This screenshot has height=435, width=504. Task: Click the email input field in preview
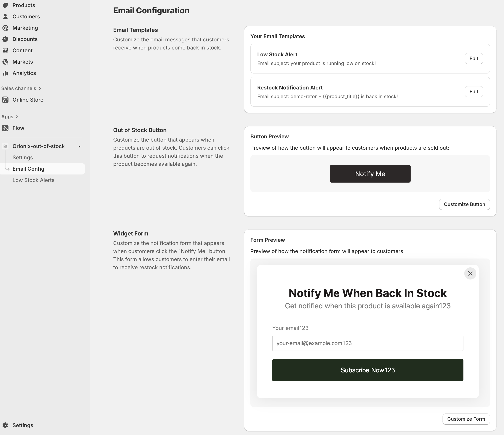click(x=367, y=343)
